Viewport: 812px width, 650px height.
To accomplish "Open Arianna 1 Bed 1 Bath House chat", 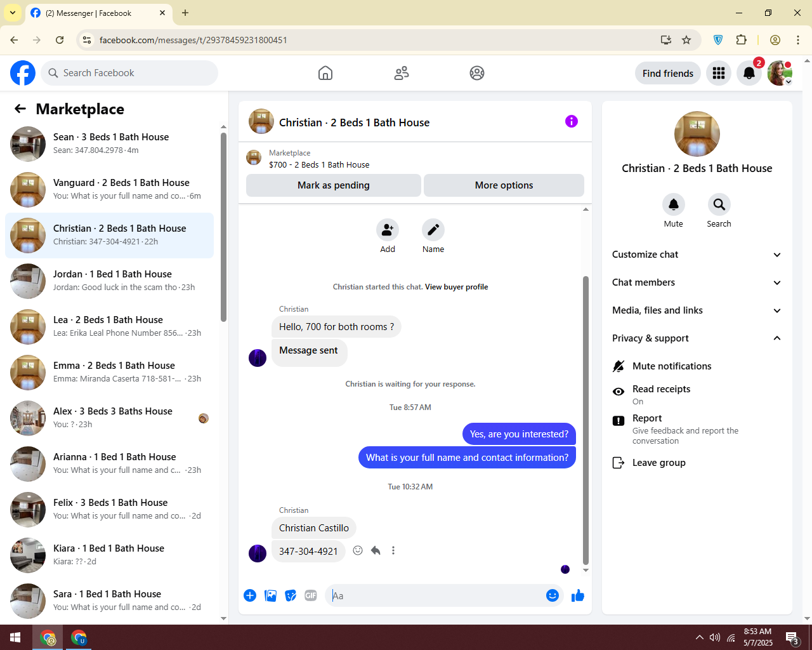I will (x=109, y=464).
